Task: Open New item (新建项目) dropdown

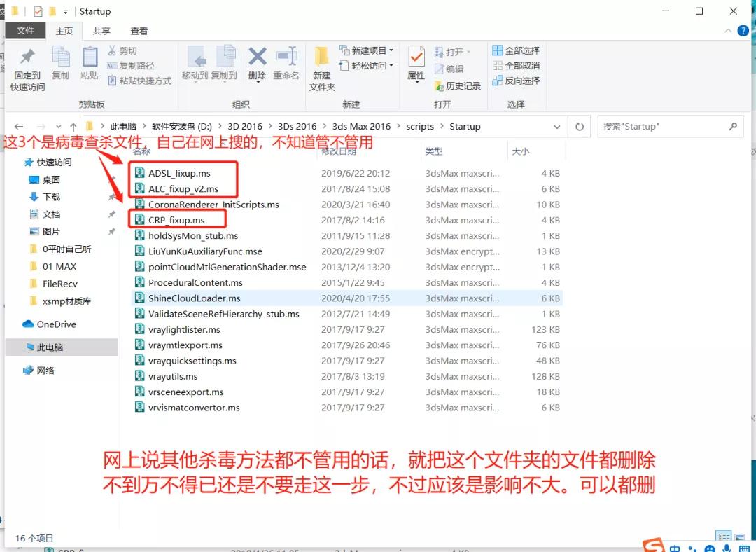Action: (x=366, y=50)
